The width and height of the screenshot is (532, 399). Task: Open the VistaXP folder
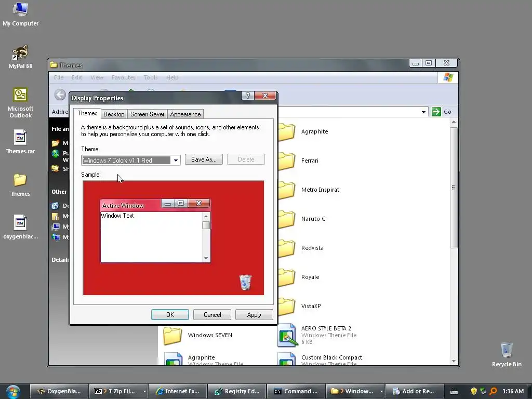(300, 306)
